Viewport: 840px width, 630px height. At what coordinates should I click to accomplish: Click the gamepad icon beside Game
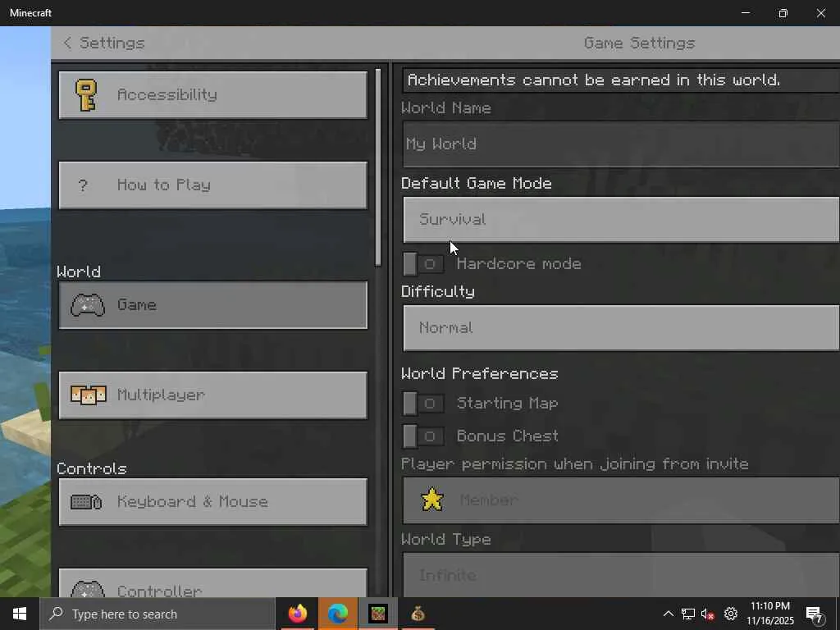[x=87, y=305]
